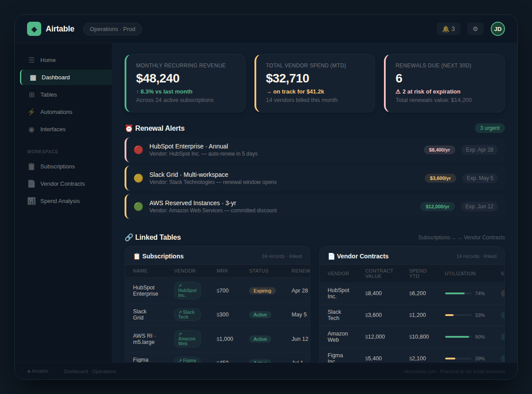The width and height of the screenshot is (532, 394).
Task: Click the Dashboard · Operations footer breadcrumb
Action: click(90, 371)
